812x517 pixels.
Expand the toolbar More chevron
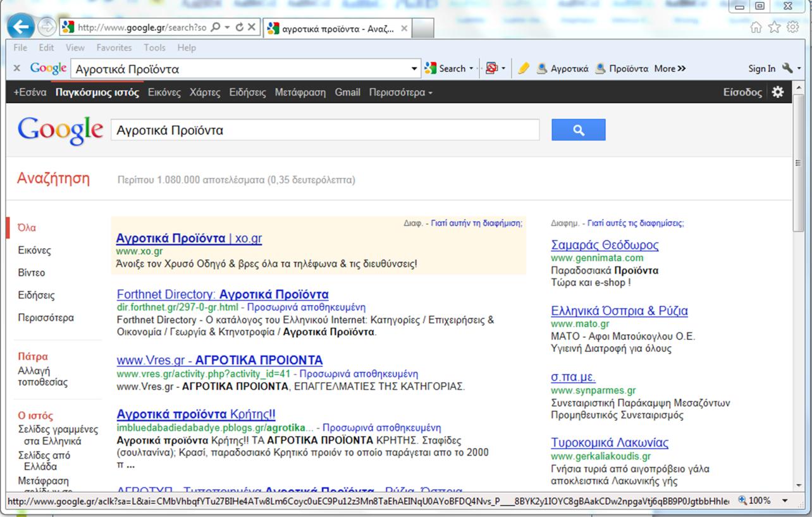670,68
